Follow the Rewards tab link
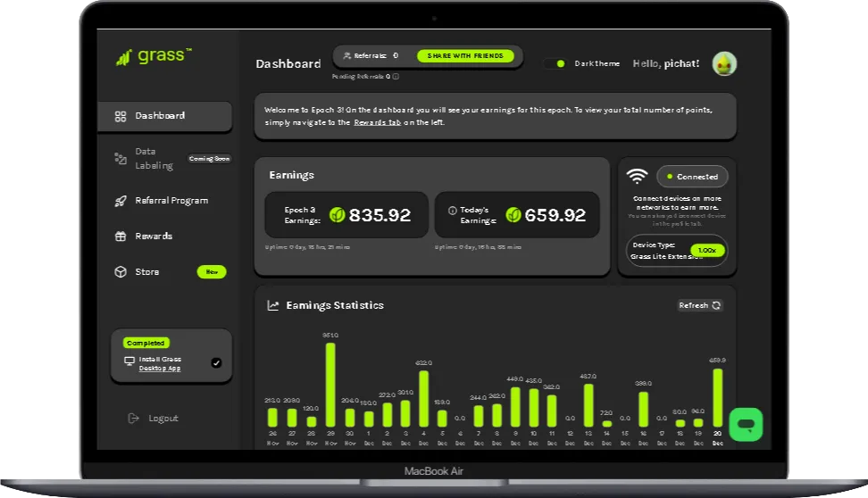Image resolution: width=868 pixels, height=498 pixels. [x=377, y=122]
